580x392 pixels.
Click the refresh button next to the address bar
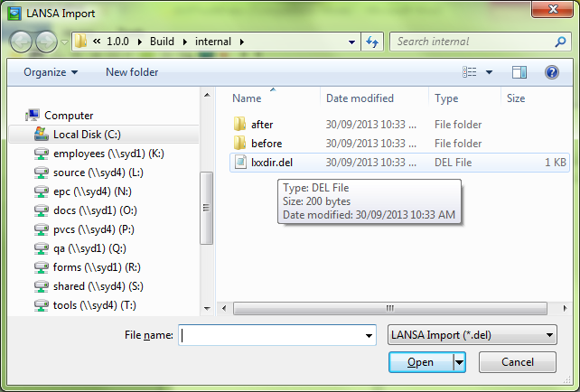[x=372, y=42]
